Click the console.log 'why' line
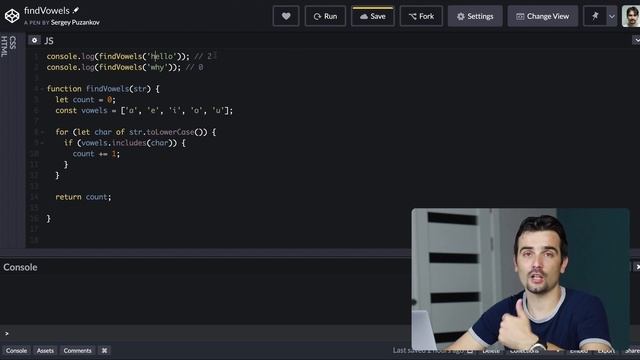Image resolution: width=640 pixels, height=360 pixels. (x=124, y=67)
